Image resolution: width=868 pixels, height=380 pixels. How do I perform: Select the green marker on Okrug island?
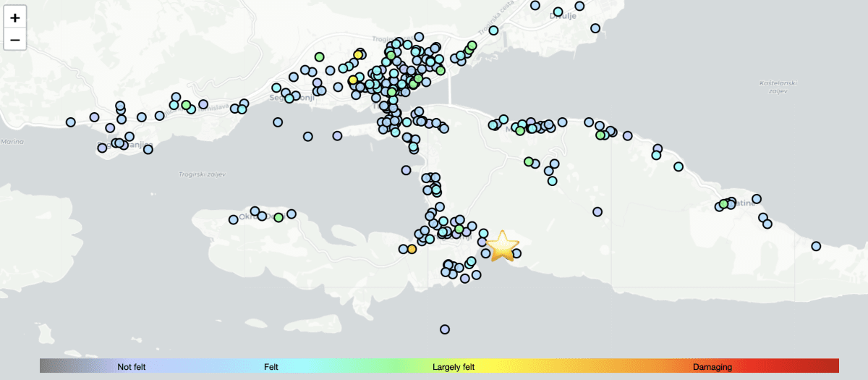278,217
